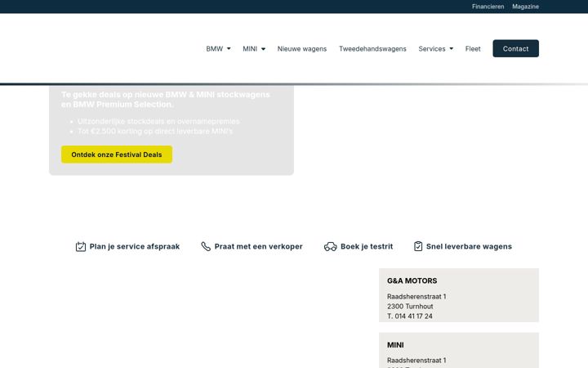Viewport: 588px width, 368px height.
Task: Open Plan je service afspraak link
Action: coord(134,246)
